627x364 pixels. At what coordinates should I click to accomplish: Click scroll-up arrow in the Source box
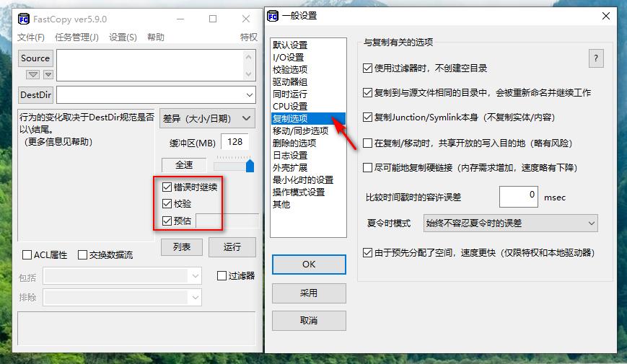click(248, 57)
